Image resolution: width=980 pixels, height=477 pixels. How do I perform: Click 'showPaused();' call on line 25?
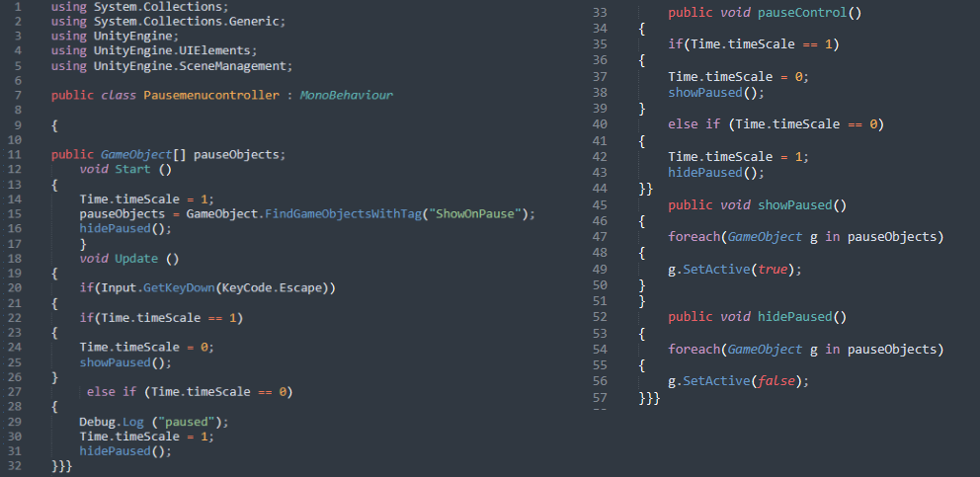(x=125, y=362)
